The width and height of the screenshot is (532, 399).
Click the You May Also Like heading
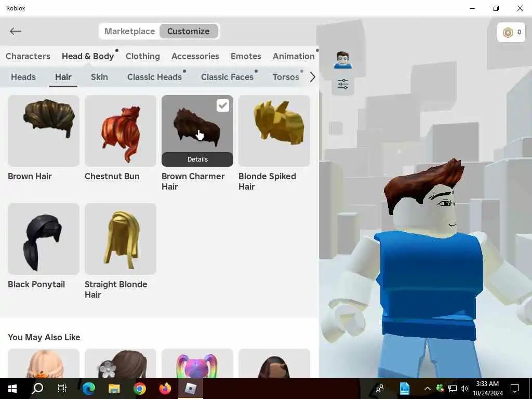pyautogui.click(x=44, y=337)
